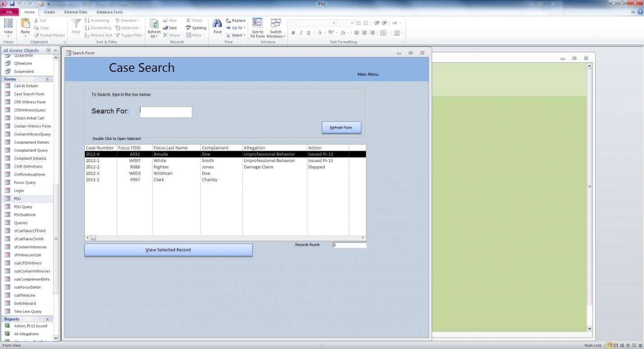
Task: Click Save icon in the Quick Access Toolbar
Action: (x=12, y=4)
